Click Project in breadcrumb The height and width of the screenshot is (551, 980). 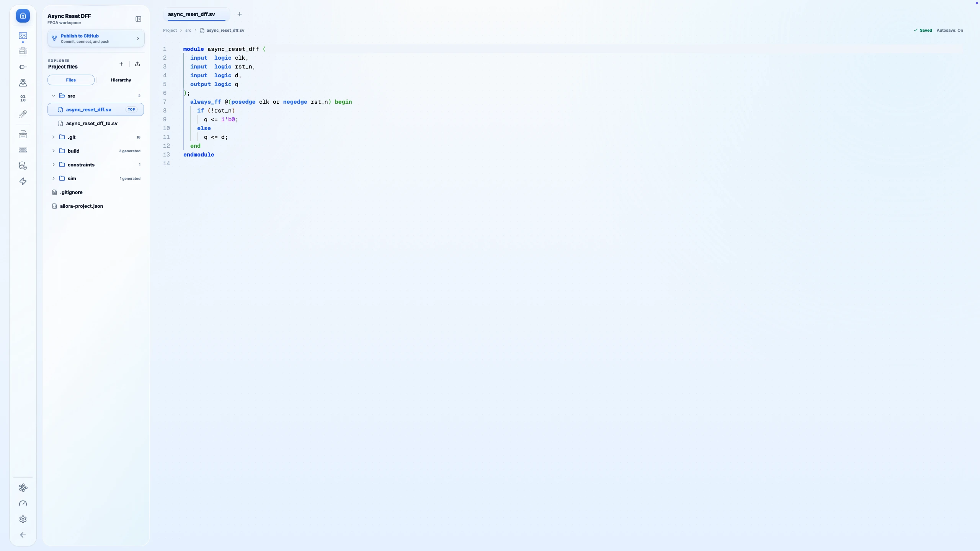(x=170, y=30)
